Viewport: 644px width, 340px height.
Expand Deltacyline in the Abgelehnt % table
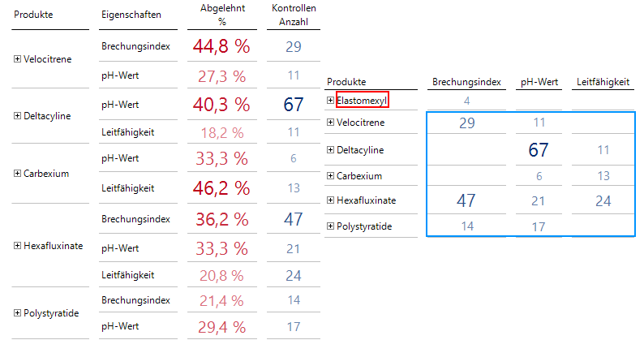pos(18,116)
